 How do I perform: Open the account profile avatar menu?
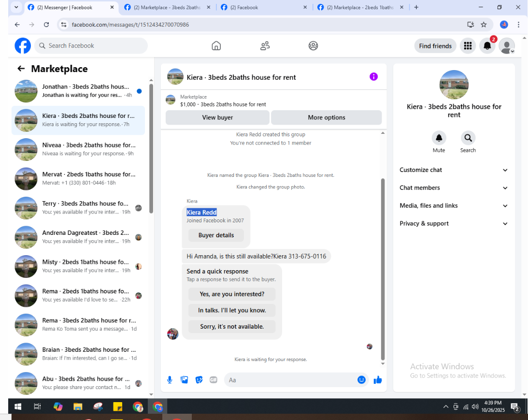(x=507, y=46)
